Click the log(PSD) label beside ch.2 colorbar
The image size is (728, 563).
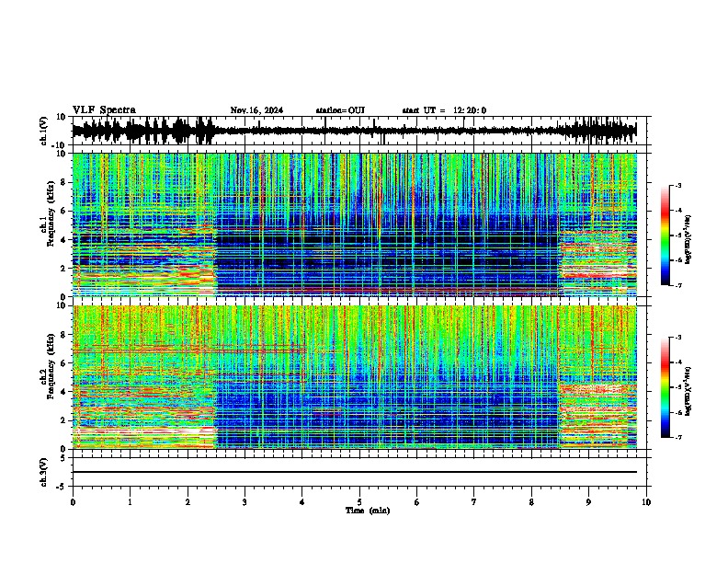point(688,391)
